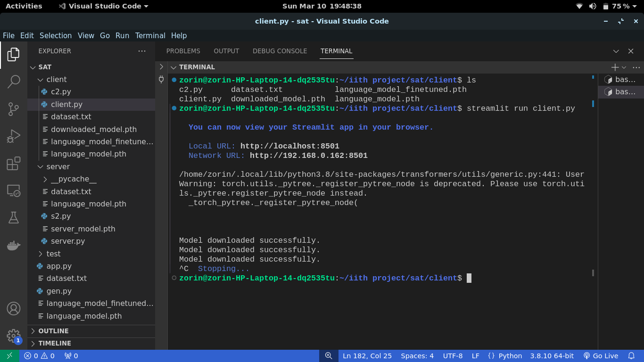The image size is (644, 362).
Task: Expand the __pycache__ folder
Action: [91, 179]
